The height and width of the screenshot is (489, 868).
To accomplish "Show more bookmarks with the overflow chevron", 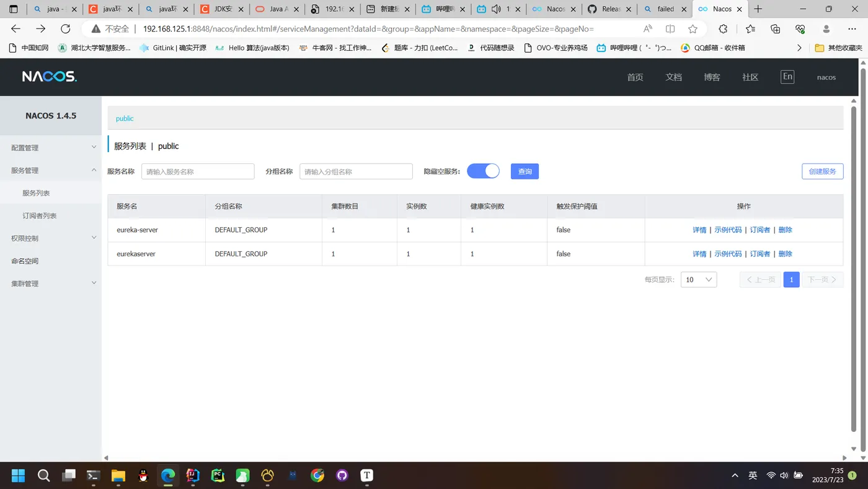I will (x=799, y=48).
